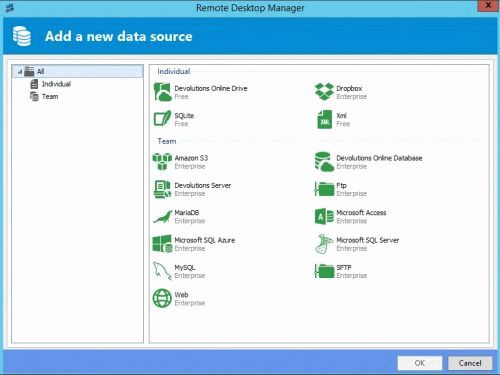500x375 pixels.
Task: Click the "Devolutions Online Database" label
Action: point(379,158)
